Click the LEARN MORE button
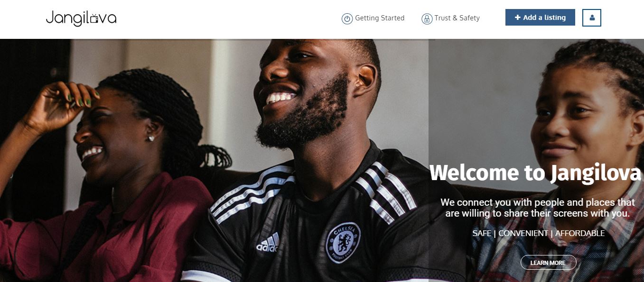The height and width of the screenshot is (282, 644). 548,263
